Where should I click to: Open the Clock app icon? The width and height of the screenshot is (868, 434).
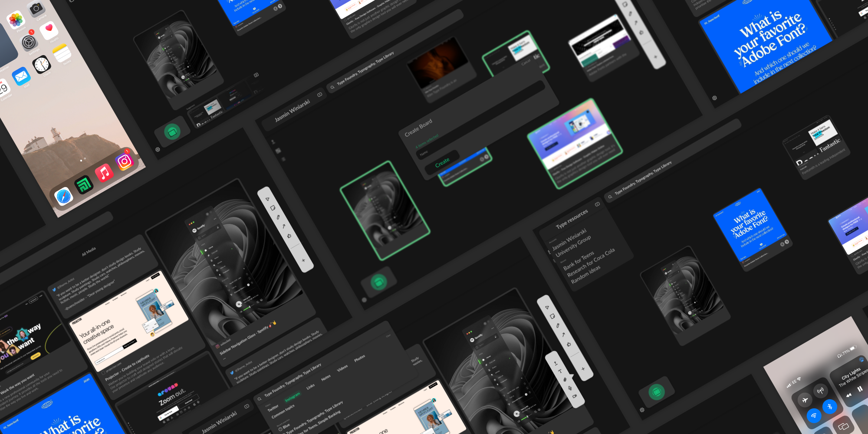(42, 65)
